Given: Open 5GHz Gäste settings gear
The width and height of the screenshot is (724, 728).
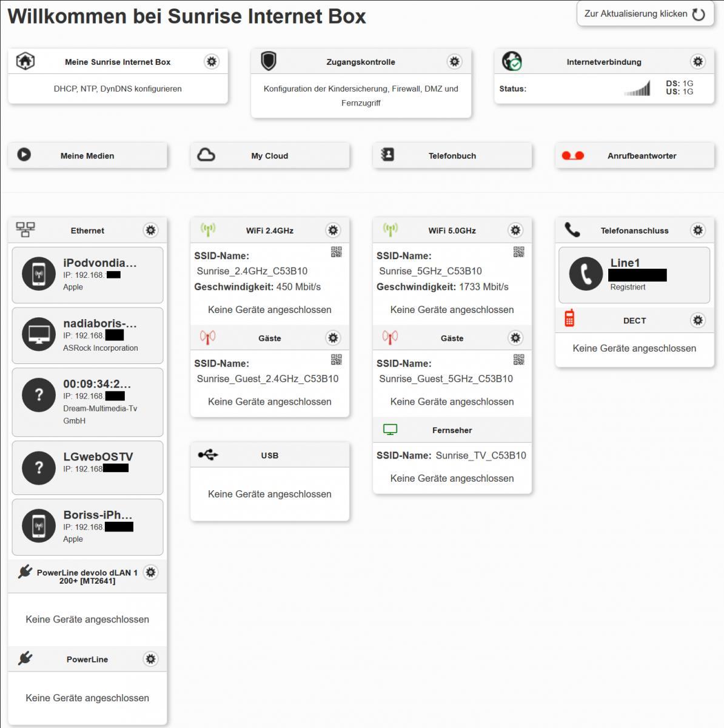Looking at the screenshot, I should [x=515, y=338].
